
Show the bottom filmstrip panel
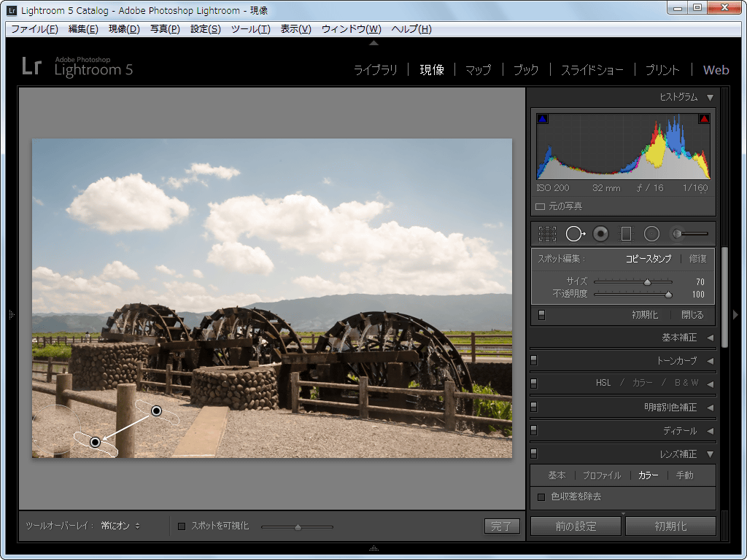tap(374, 548)
